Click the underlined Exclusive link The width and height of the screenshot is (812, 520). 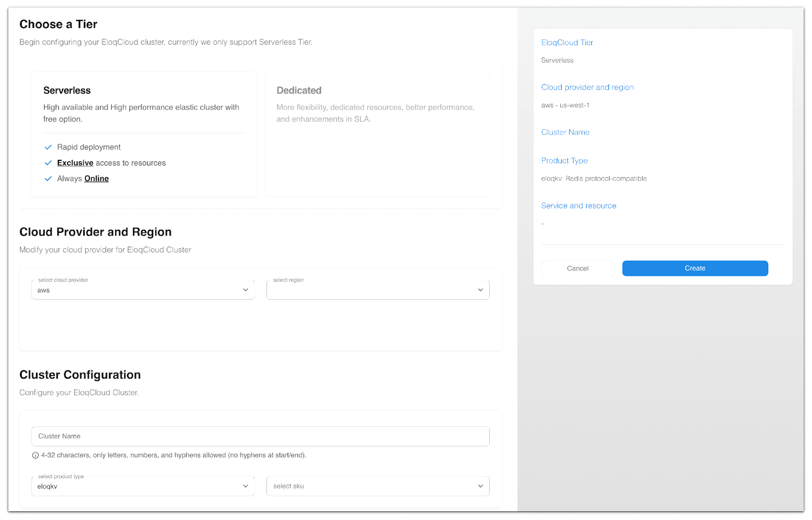pos(75,163)
